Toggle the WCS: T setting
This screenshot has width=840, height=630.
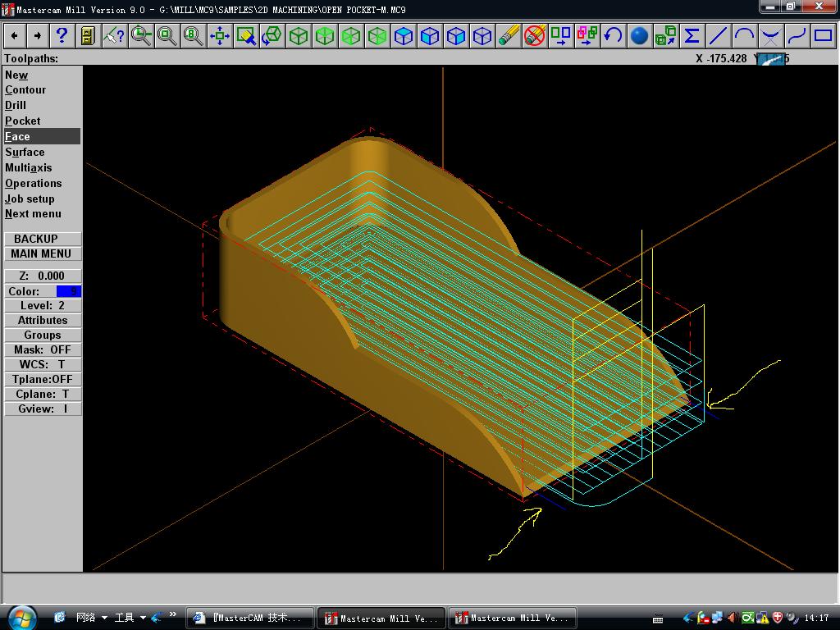pyautogui.click(x=43, y=364)
